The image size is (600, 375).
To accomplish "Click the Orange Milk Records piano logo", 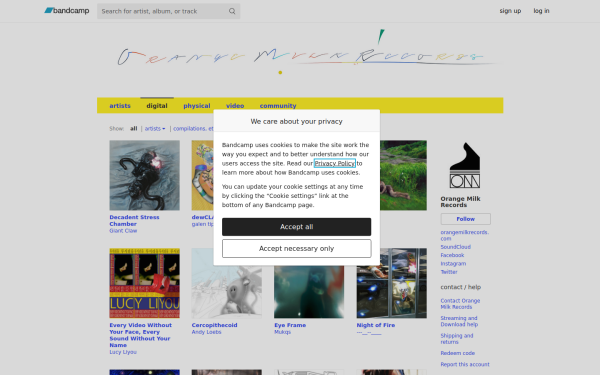I will click(465, 165).
